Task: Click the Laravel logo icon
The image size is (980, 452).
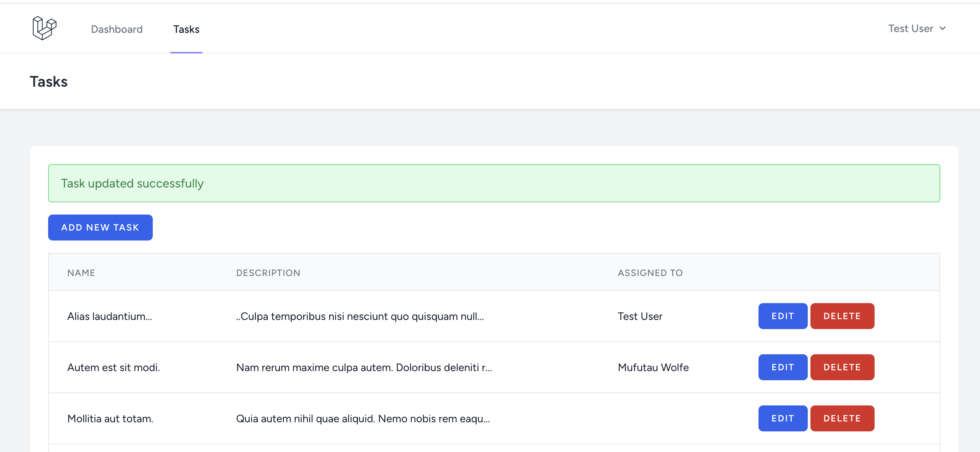Action: pyautogui.click(x=44, y=28)
